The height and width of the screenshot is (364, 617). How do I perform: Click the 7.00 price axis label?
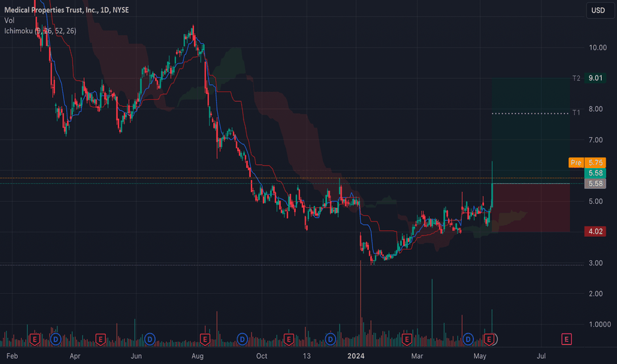coord(595,140)
